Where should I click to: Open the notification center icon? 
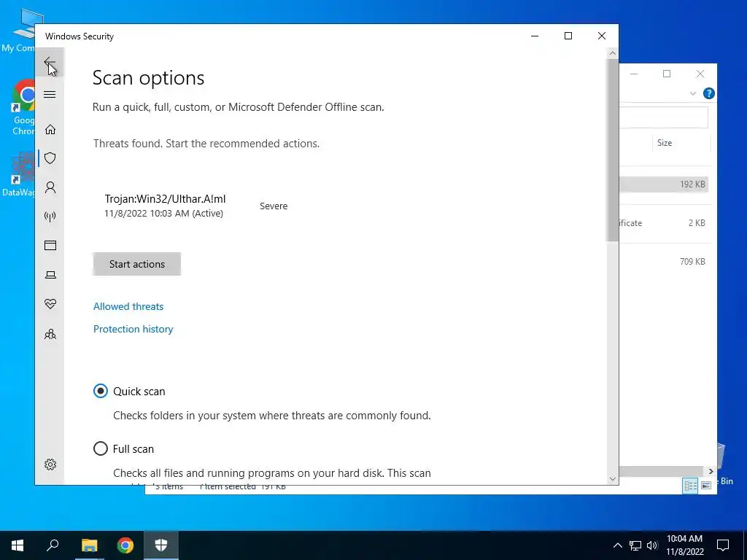pyautogui.click(x=723, y=545)
